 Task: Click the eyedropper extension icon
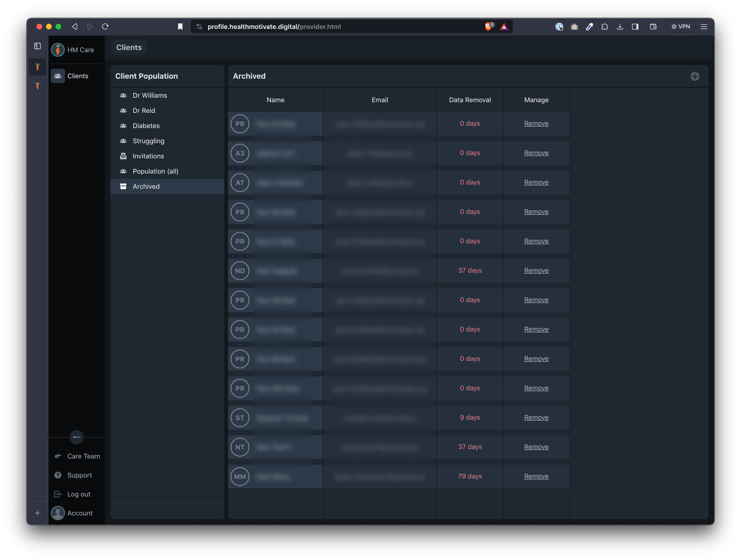coord(590,27)
